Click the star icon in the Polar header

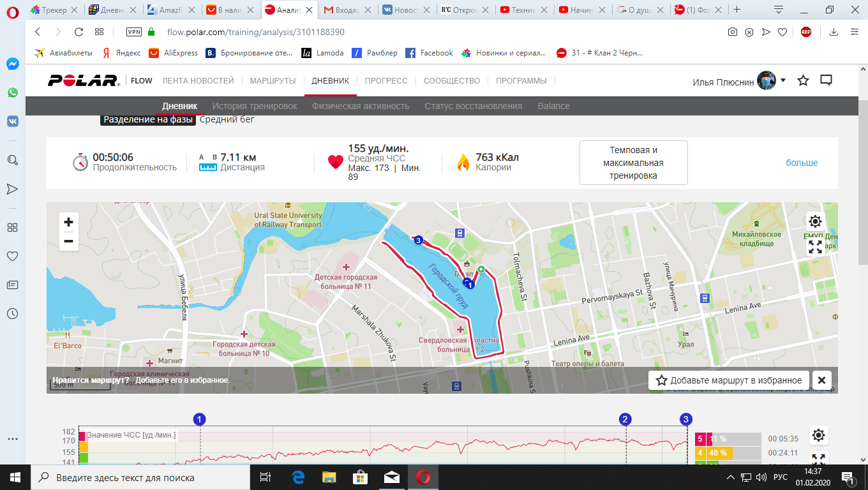point(804,80)
